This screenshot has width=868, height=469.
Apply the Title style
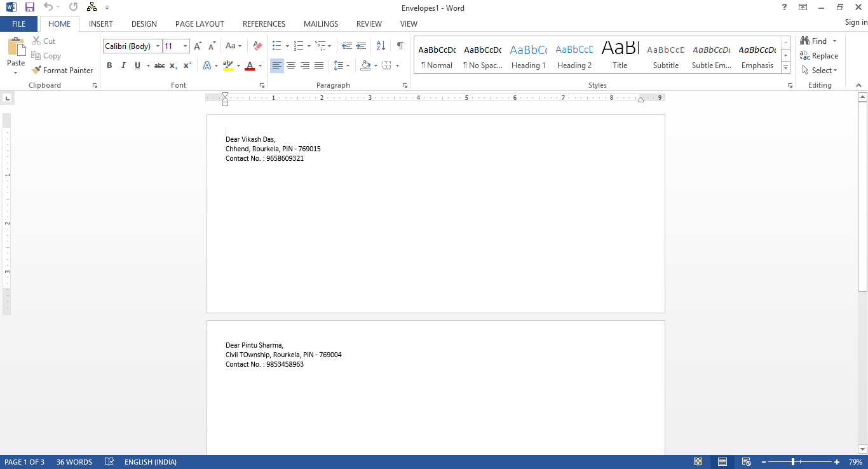(x=620, y=55)
